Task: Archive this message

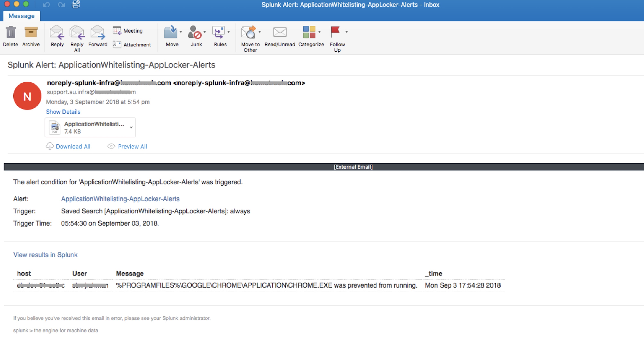Action: [x=31, y=36]
